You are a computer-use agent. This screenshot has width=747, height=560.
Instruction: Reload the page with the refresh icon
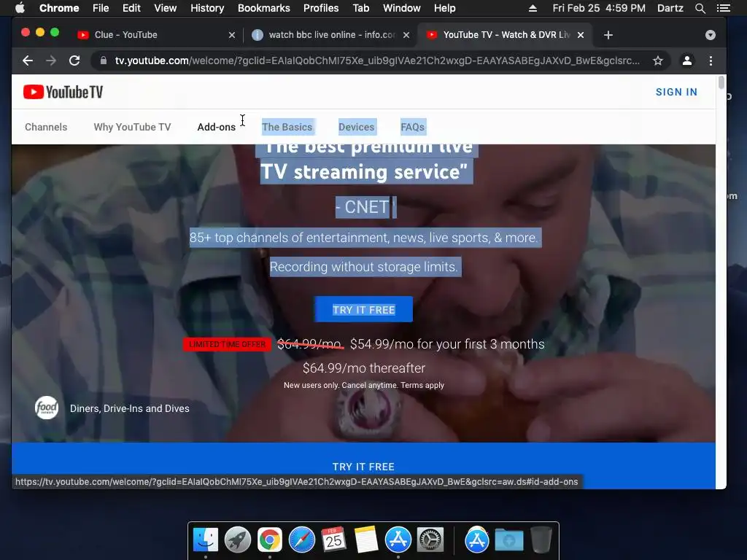(74, 61)
